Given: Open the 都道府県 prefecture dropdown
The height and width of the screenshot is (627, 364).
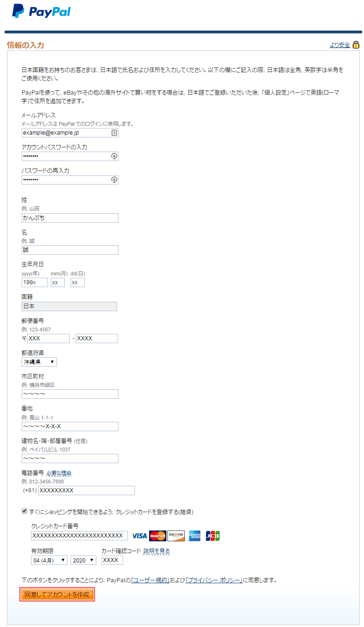Looking at the screenshot, I should [x=39, y=362].
